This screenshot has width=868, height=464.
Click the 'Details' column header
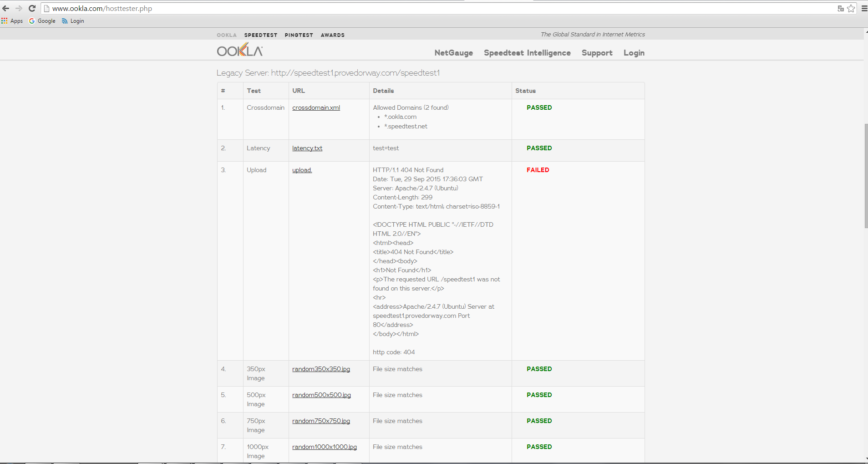click(383, 91)
